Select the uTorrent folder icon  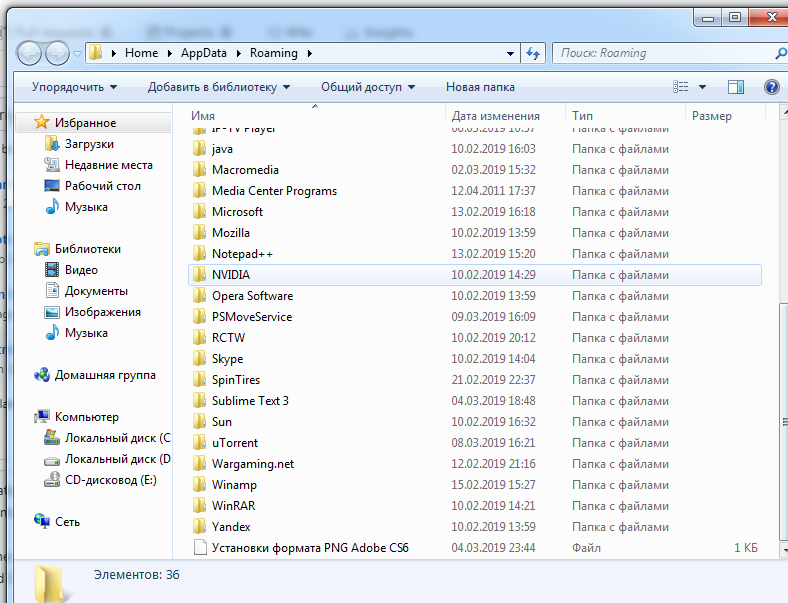(x=200, y=443)
